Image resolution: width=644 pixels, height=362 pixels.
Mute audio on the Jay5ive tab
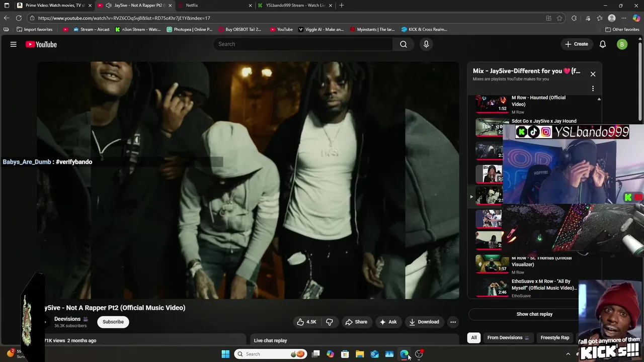tap(109, 6)
